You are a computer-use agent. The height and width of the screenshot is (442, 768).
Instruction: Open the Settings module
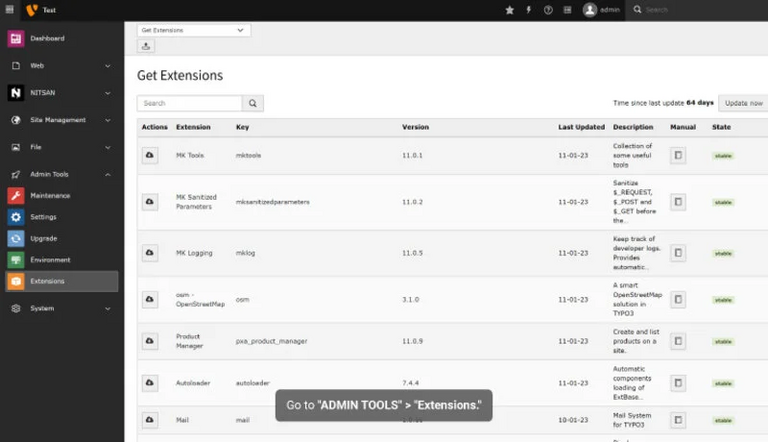click(x=61, y=217)
